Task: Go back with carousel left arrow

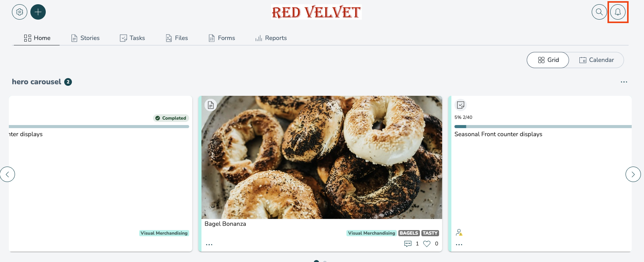Action: point(7,174)
